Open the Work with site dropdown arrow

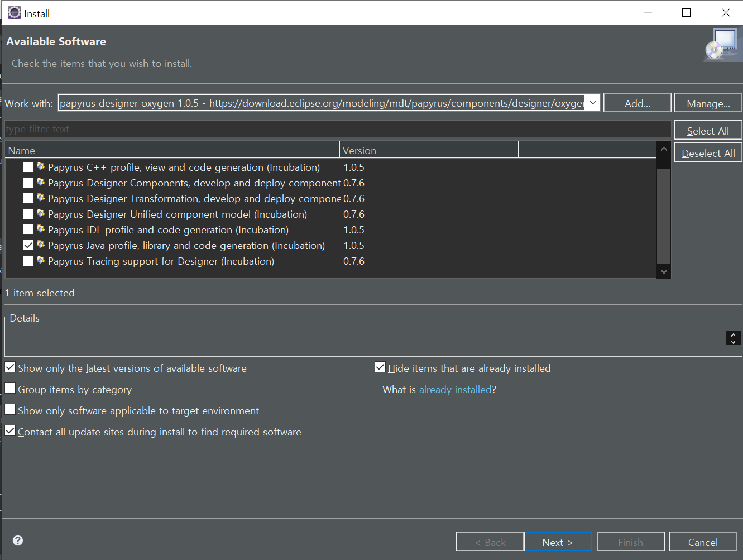pyautogui.click(x=592, y=103)
